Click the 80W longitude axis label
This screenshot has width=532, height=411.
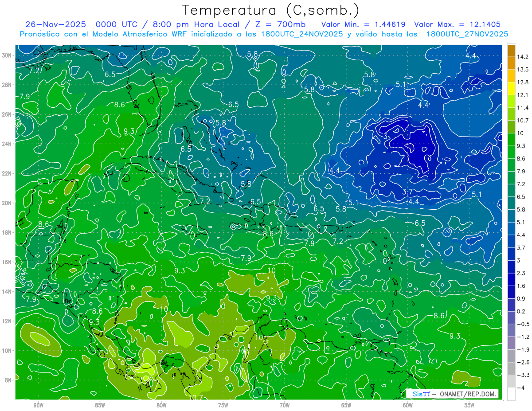click(161, 405)
